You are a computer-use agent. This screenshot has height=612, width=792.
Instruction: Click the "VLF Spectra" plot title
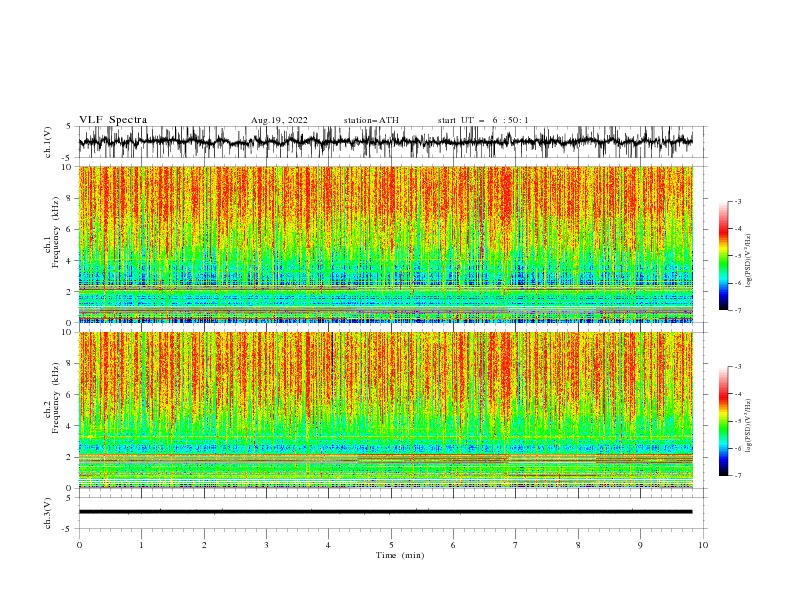pyautogui.click(x=113, y=120)
